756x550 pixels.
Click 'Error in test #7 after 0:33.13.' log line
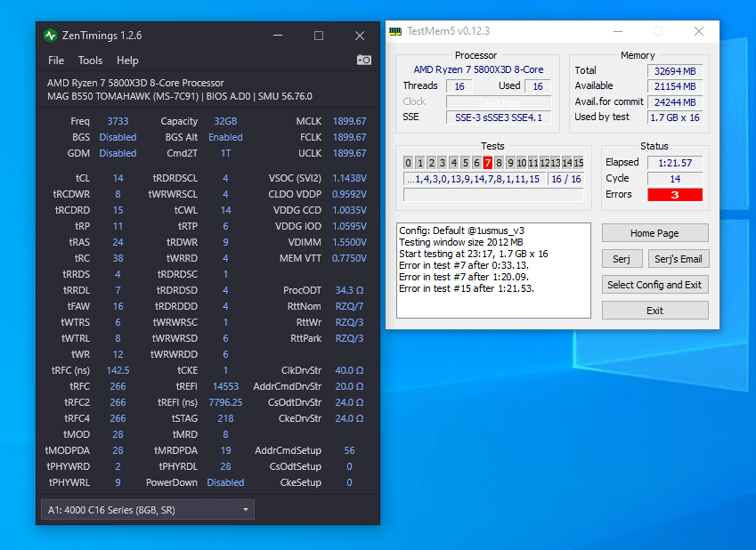point(464,265)
